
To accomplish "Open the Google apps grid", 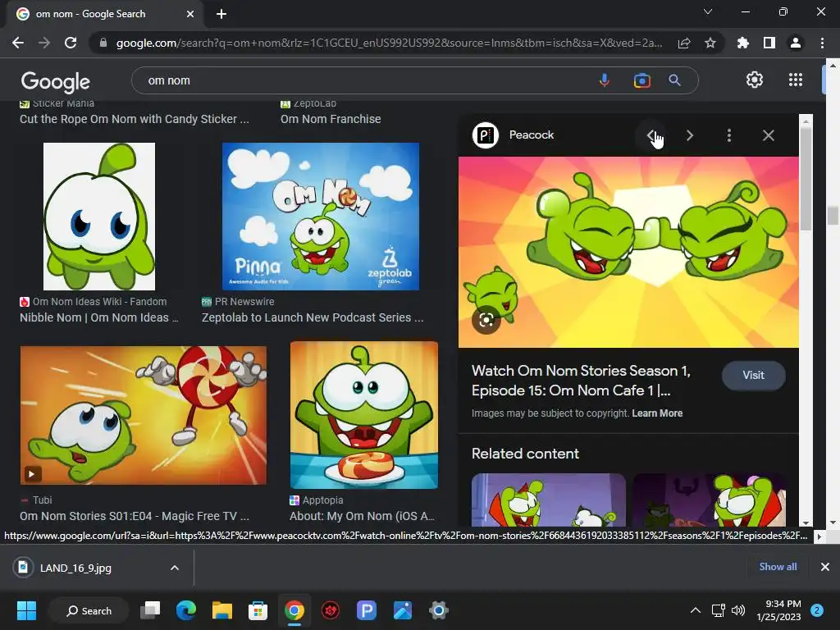I will click(796, 80).
